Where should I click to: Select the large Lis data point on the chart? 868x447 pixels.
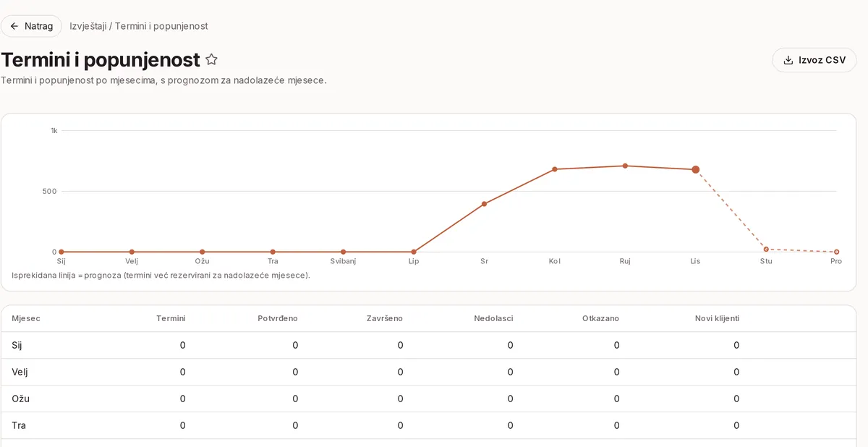tap(696, 169)
